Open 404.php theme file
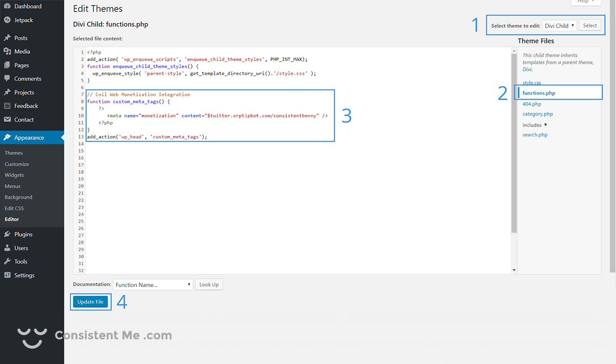Viewport: 616px width, 364px height. coord(532,104)
